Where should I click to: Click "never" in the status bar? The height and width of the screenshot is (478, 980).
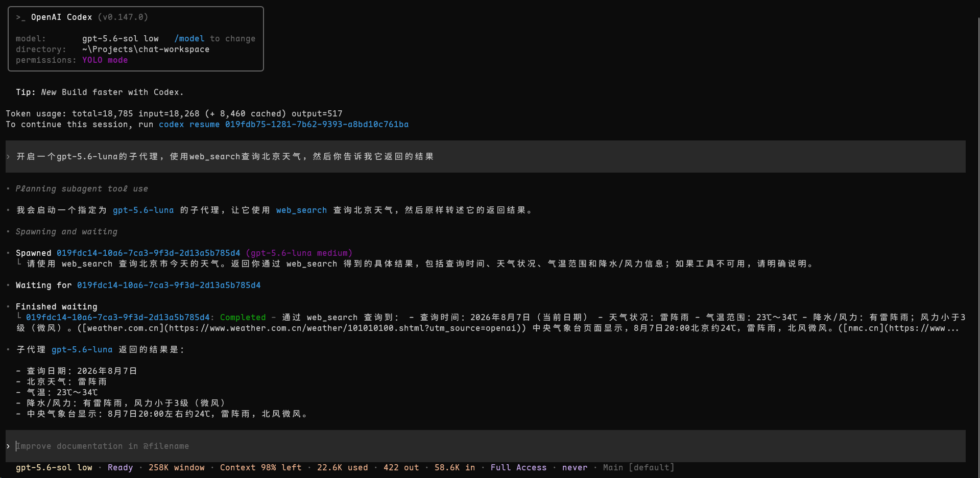[x=575, y=468]
